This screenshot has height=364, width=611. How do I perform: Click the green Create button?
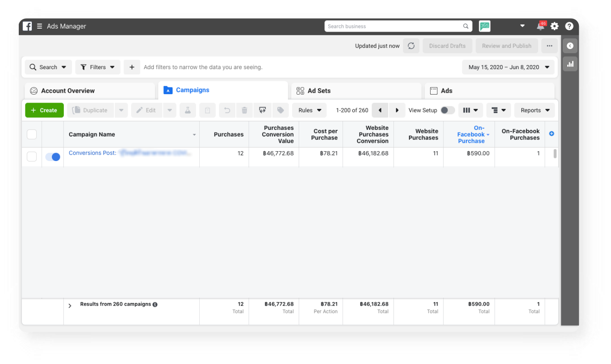[x=44, y=110]
